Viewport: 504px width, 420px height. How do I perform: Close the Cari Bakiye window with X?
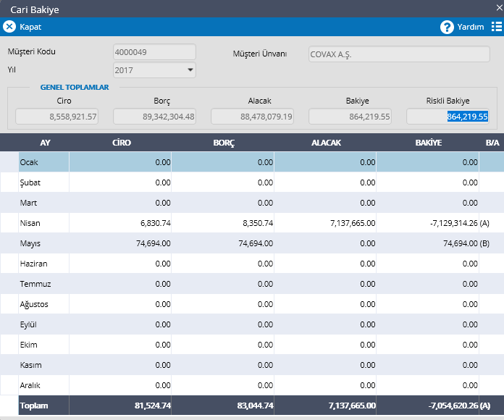tap(499, 7)
